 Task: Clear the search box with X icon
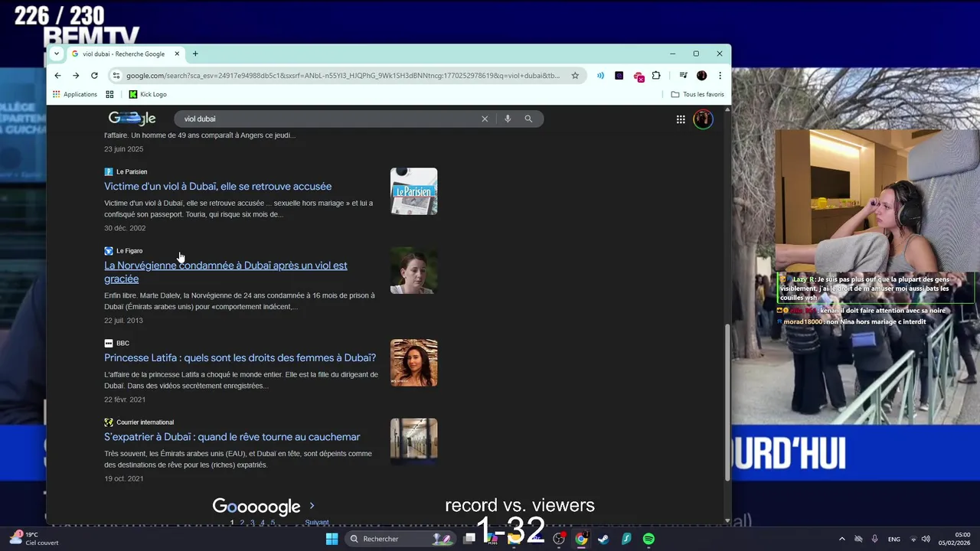pos(485,119)
